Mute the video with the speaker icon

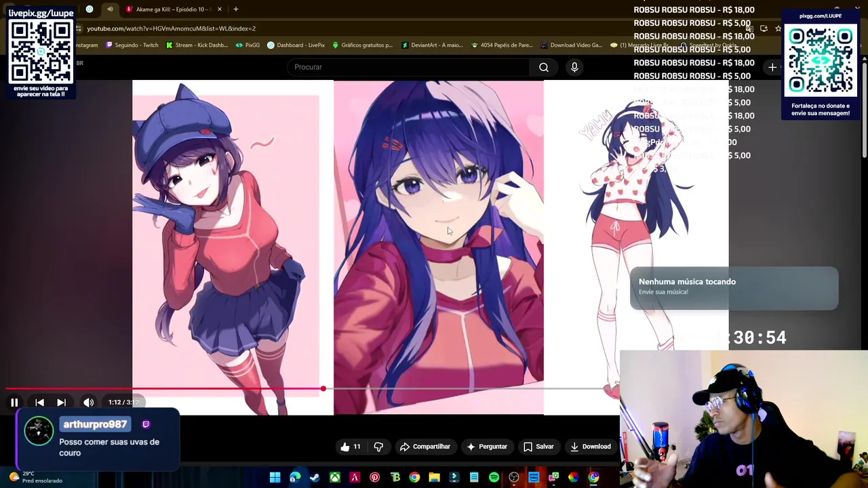coord(89,403)
